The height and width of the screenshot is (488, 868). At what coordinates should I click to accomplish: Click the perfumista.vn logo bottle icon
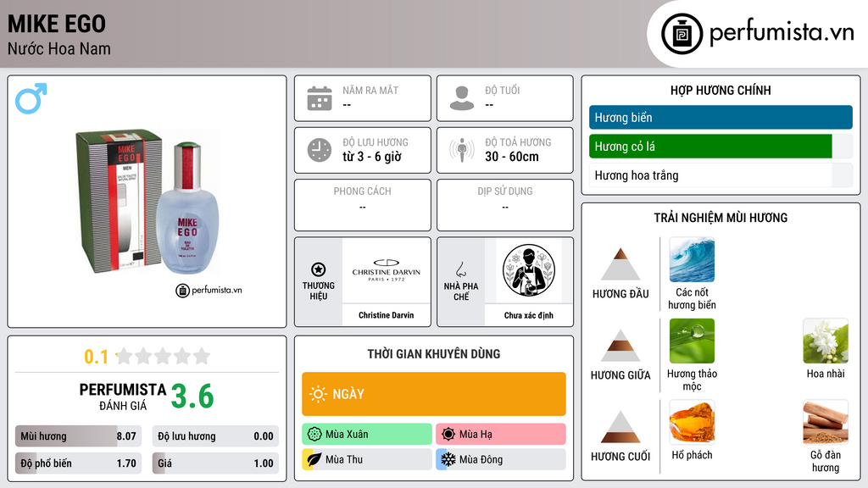click(682, 34)
